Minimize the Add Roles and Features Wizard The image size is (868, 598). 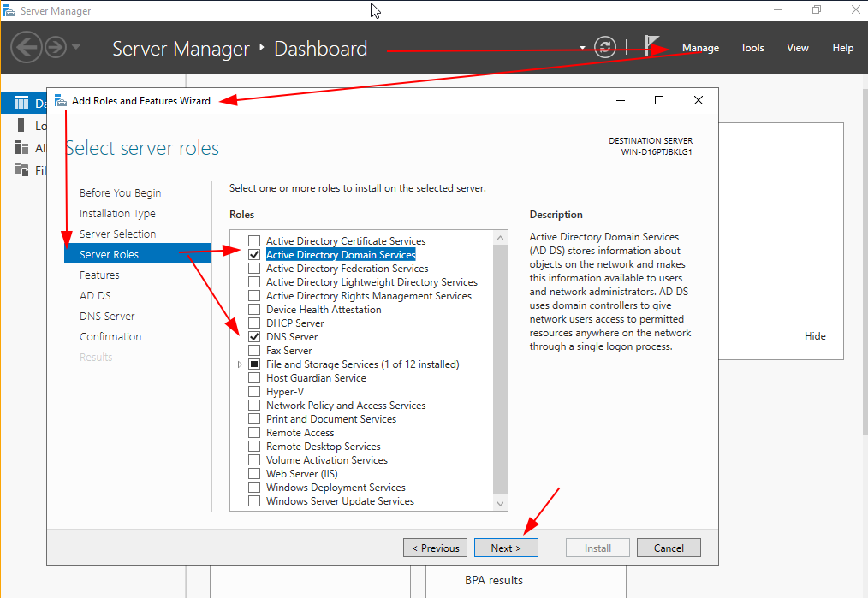pos(621,100)
